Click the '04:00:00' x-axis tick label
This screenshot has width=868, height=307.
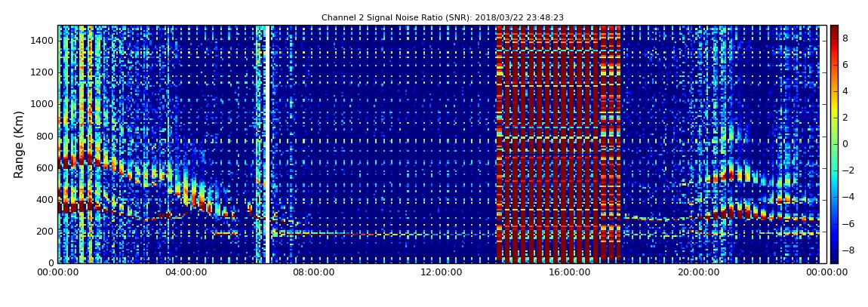[x=186, y=272]
